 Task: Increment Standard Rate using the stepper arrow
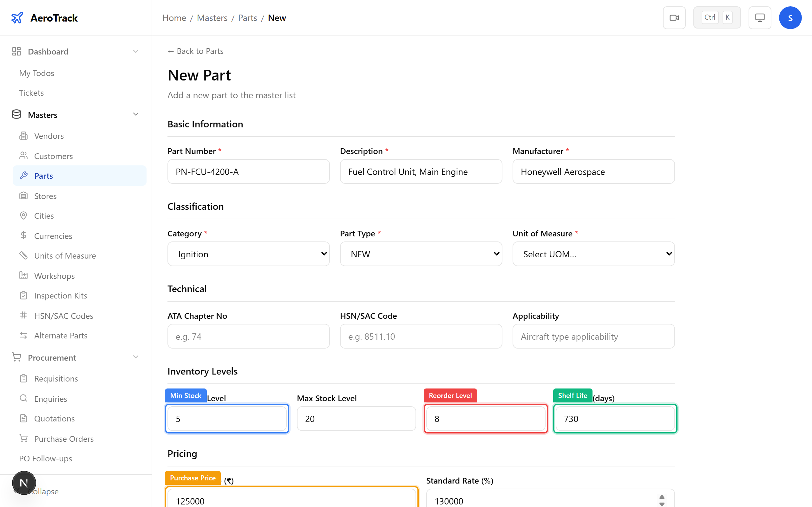click(x=661, y=496)
